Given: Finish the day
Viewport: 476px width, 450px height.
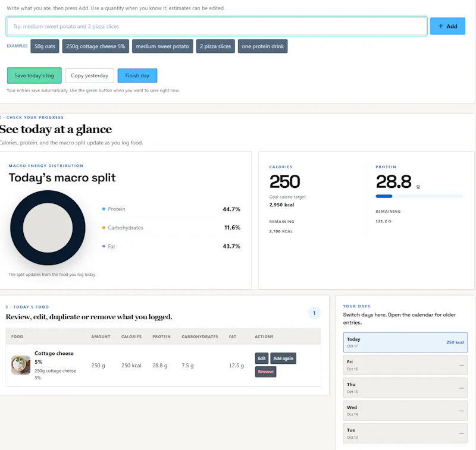Looking at the screenshot, I should pos(137,75).
